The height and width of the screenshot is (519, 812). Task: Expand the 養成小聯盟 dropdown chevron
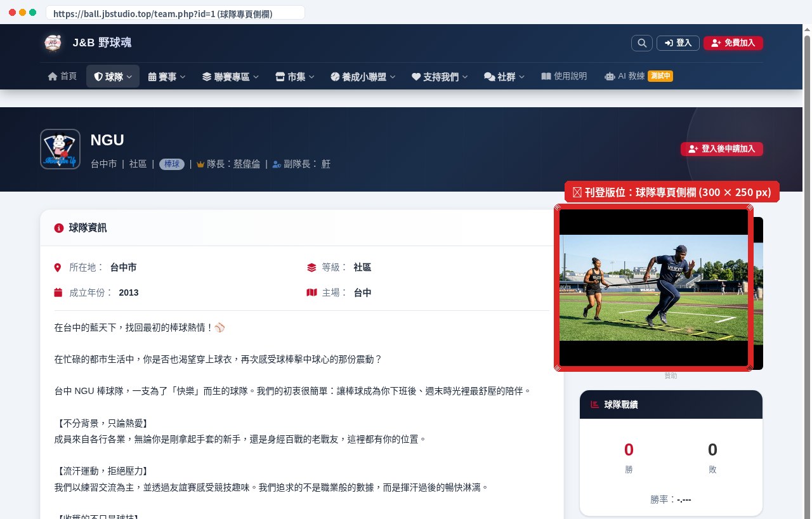pos(393,77)
